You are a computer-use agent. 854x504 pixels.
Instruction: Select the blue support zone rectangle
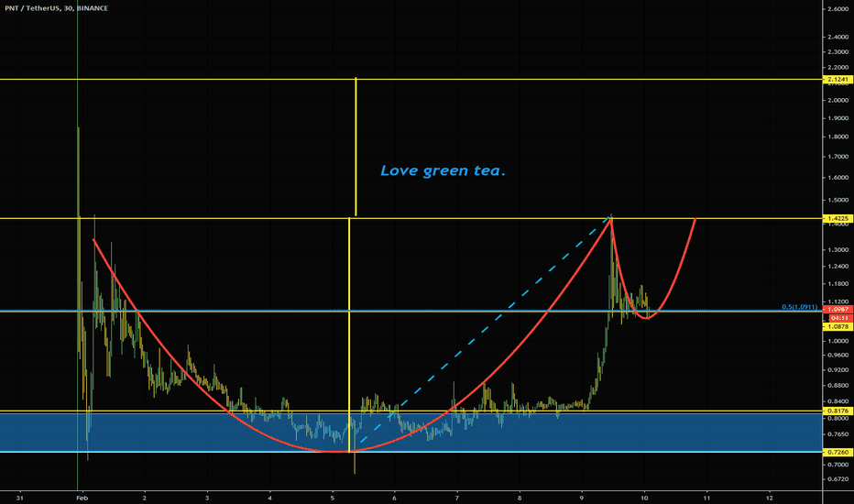(411, 433)
